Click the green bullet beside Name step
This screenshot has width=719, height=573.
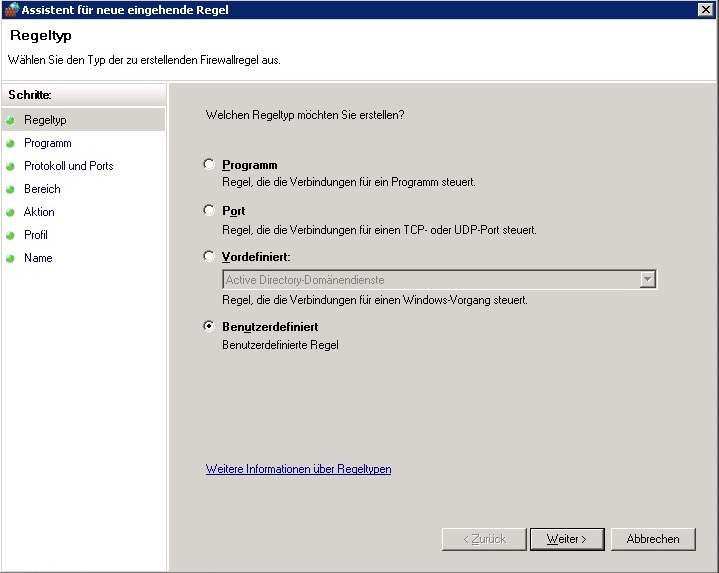coord(11,258)
